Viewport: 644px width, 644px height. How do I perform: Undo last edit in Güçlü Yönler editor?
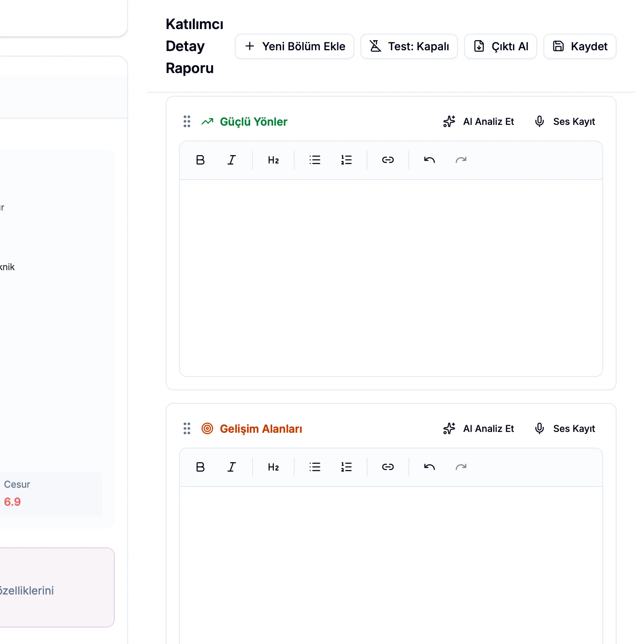pyautogui.click(x=430, y=160)
